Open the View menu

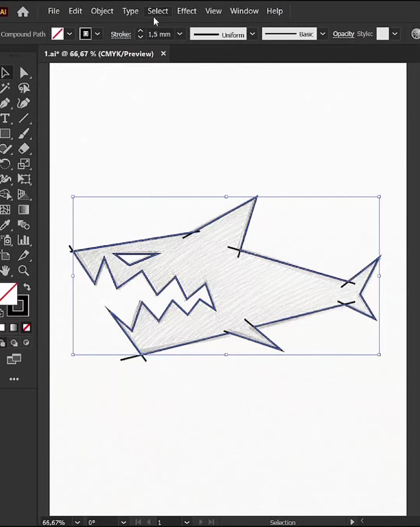pos(213,11)
